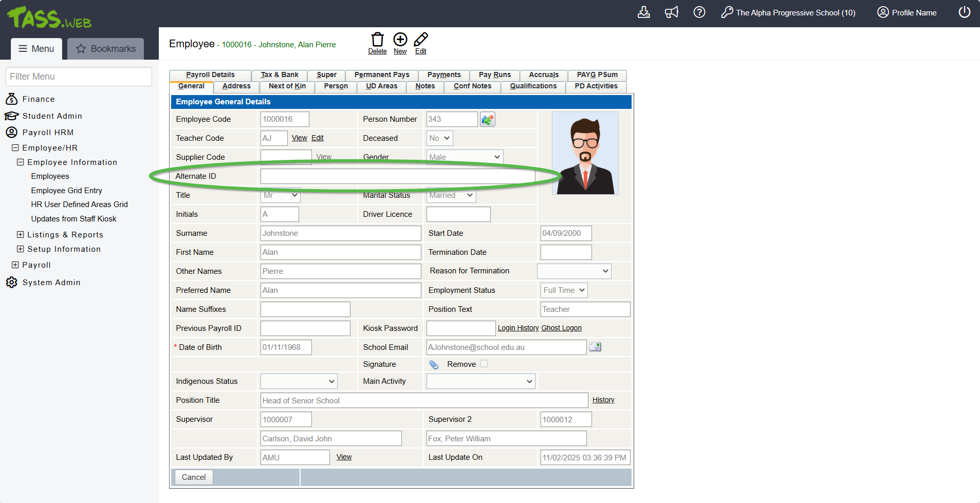Collapse the Employee/HR tree node

(15, 148)
